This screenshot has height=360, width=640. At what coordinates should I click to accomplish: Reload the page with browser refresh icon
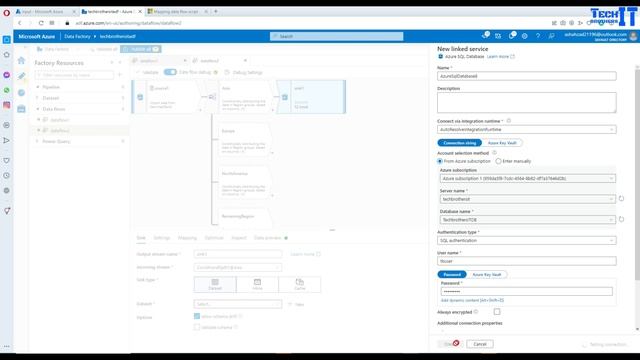pyautogui.click(x=41, y=23)
